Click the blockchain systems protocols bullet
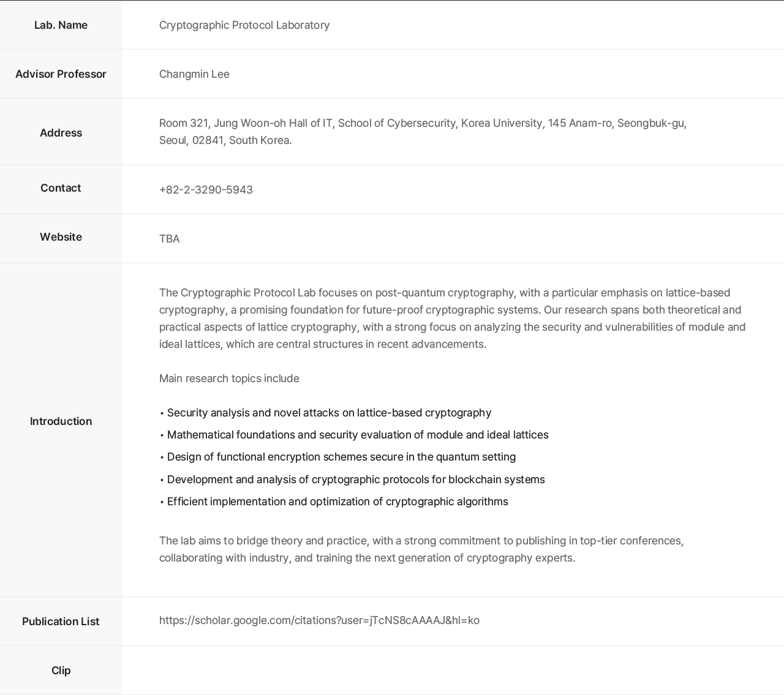Screen dimensions: 784x695 pyautogui.click(x=356, y=479)
